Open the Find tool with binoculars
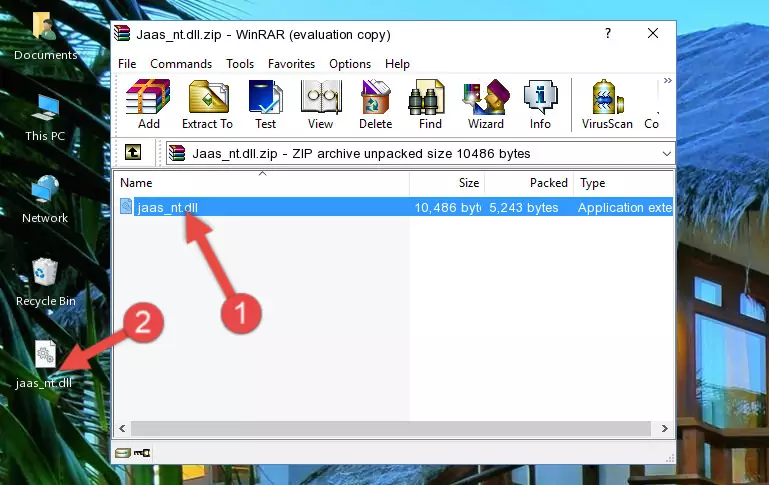The image size is (769, 485). tap(430, 104)
